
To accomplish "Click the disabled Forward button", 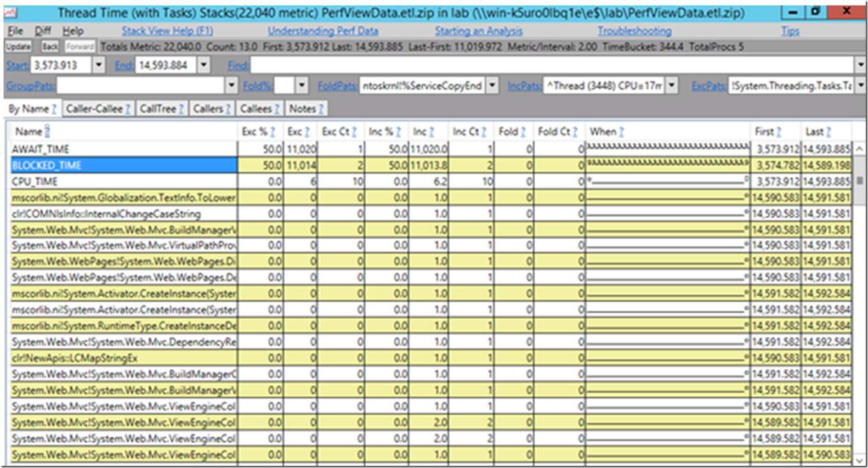I will (x=80, y=47).
